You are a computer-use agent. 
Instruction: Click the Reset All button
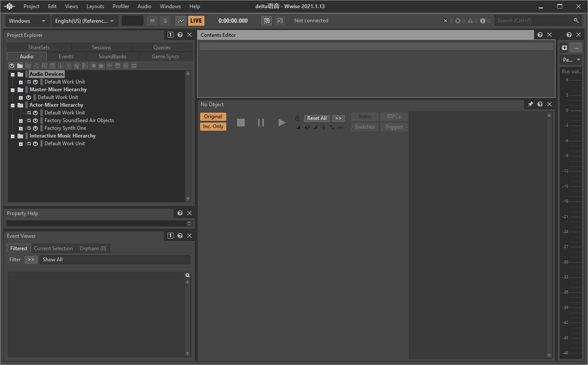point(317,118)
